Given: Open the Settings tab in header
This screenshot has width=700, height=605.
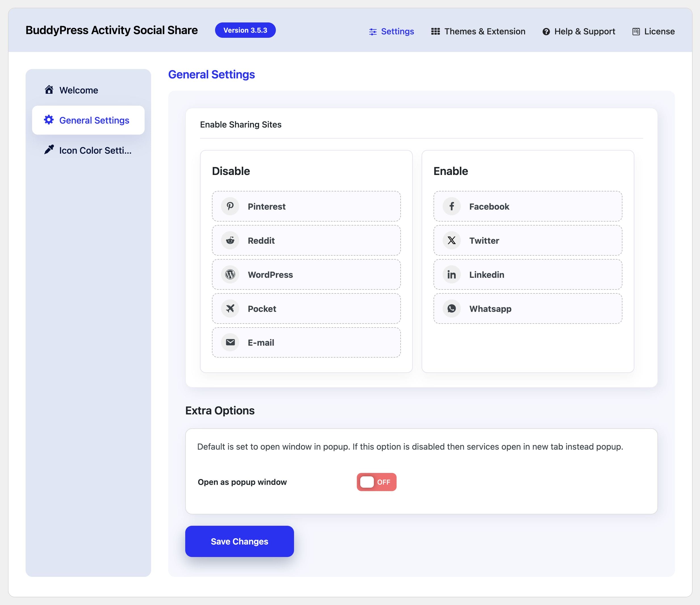Looking at the screenshot, I should [391, 32].
